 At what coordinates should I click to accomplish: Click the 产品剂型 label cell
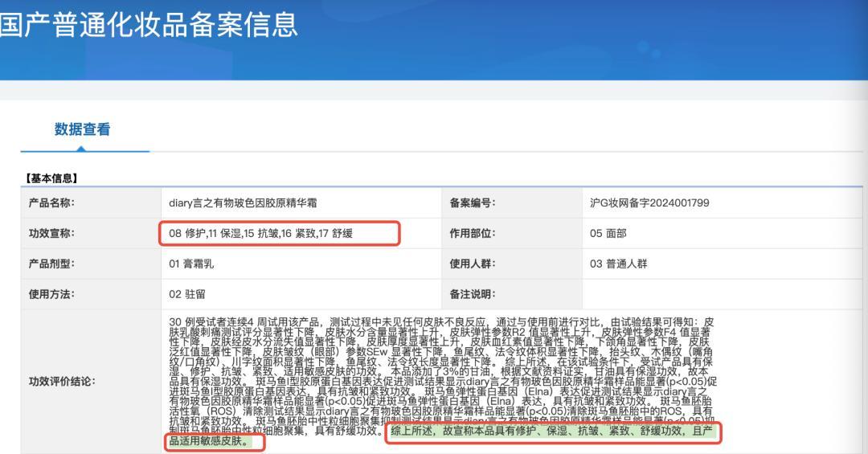(x=51, y=264)
